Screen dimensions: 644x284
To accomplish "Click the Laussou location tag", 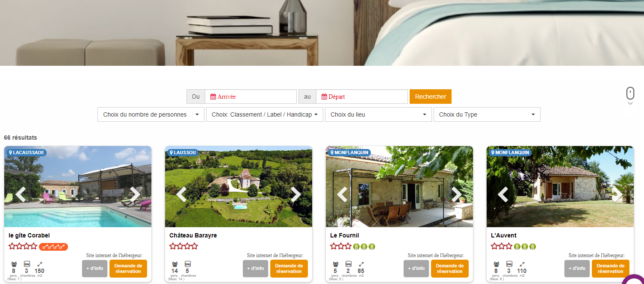I will click(183, 152).
